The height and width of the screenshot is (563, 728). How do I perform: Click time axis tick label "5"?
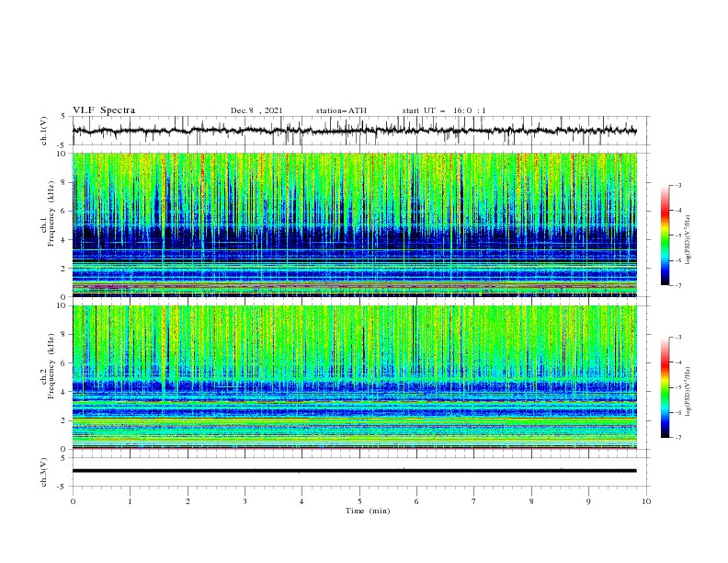(x=359, y=501)
